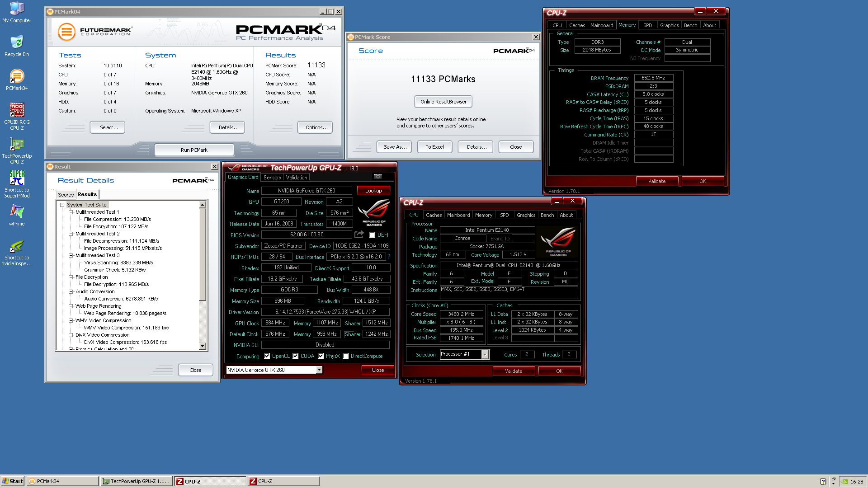Select the PCMark04 desktop shortcut
This screenshot has height=488, width=868.
[x=17, y=80]
